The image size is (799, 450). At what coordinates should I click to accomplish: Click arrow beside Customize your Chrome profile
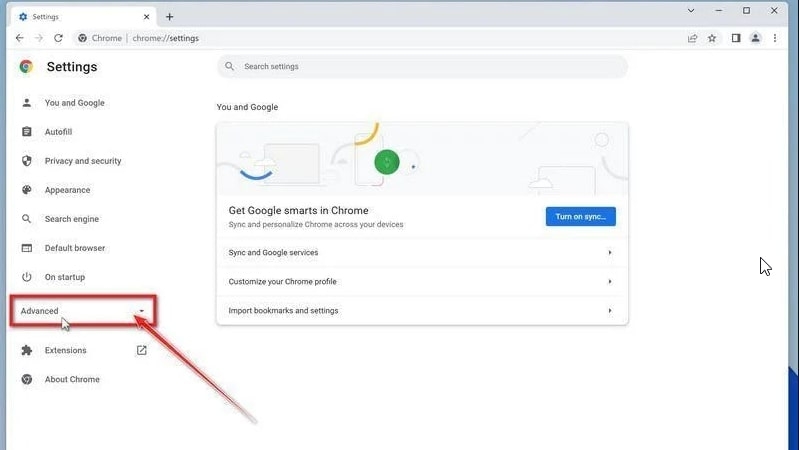point(609,282)
